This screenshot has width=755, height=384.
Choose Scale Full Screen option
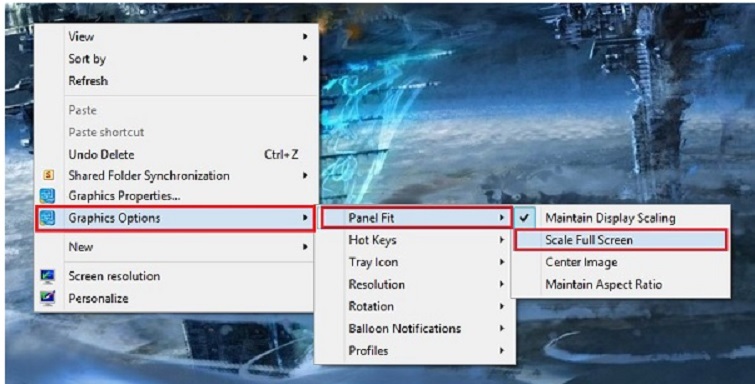(620, 240)
